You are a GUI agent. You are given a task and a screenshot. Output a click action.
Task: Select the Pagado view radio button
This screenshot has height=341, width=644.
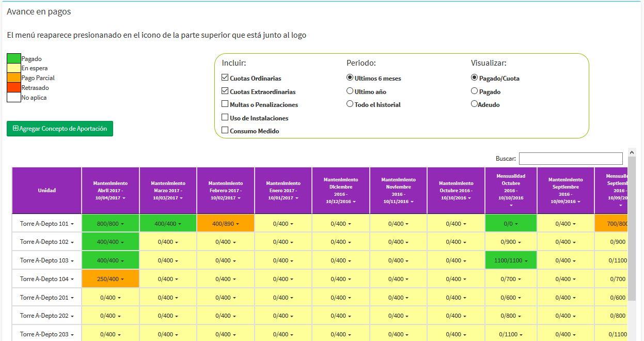(474, 91)
